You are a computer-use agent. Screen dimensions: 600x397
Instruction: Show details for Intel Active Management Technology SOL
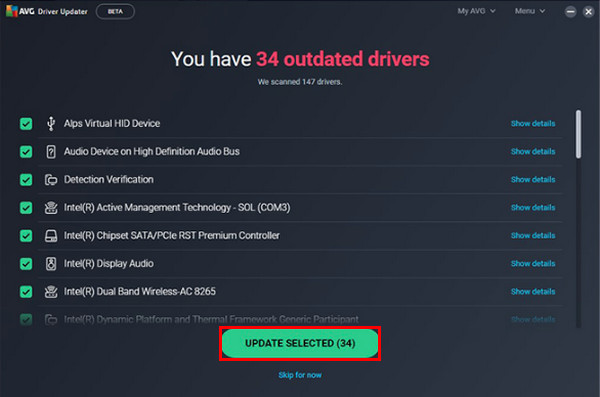533,207
